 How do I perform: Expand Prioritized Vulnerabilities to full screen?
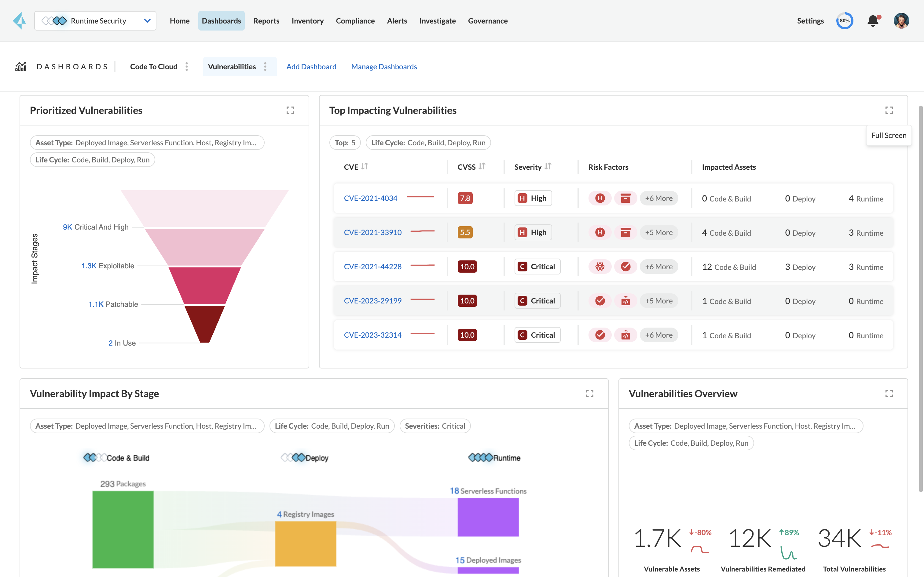pos(290,110)
